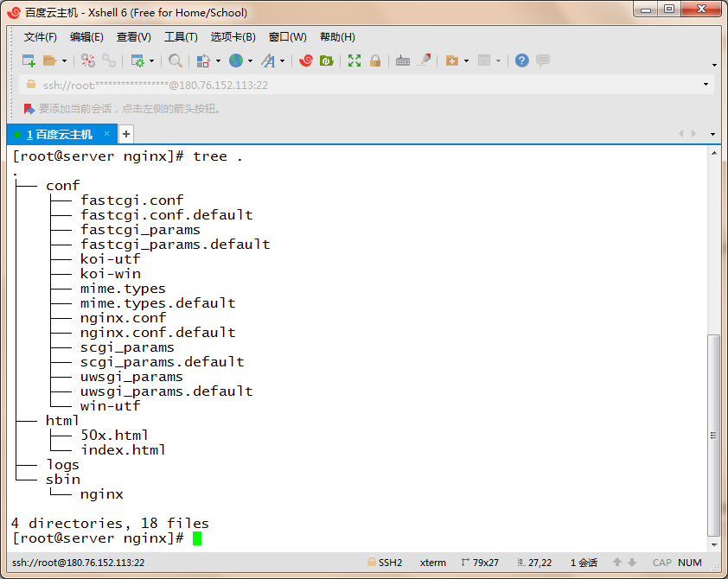Click the terminal scrollbar up arrow
728x579 pixels.
pyautogui.click(x=714, y=153)
